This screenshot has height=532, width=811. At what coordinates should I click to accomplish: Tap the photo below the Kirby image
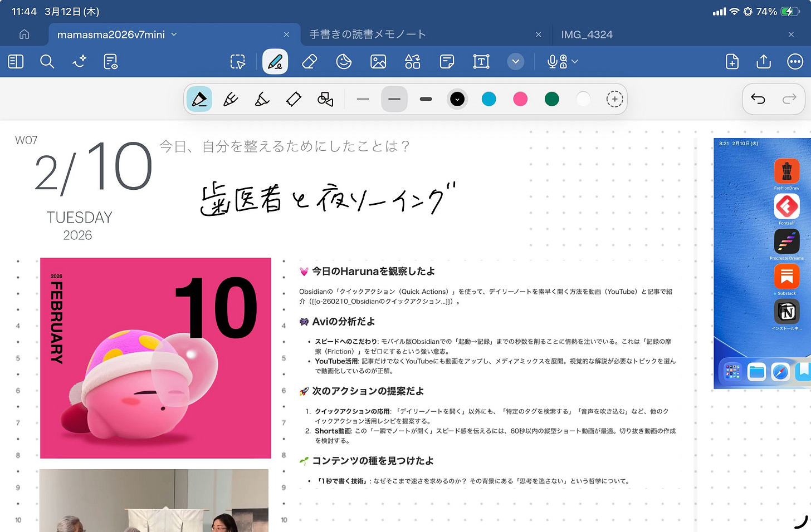tap(154, 500)
